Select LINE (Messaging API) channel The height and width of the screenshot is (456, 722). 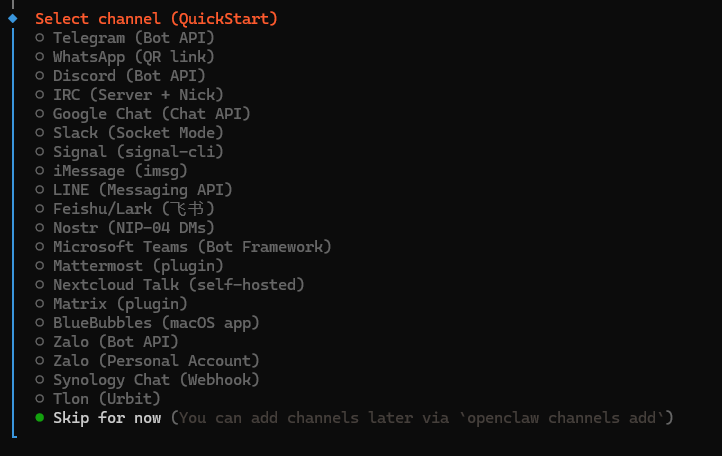tap(143, 190)
